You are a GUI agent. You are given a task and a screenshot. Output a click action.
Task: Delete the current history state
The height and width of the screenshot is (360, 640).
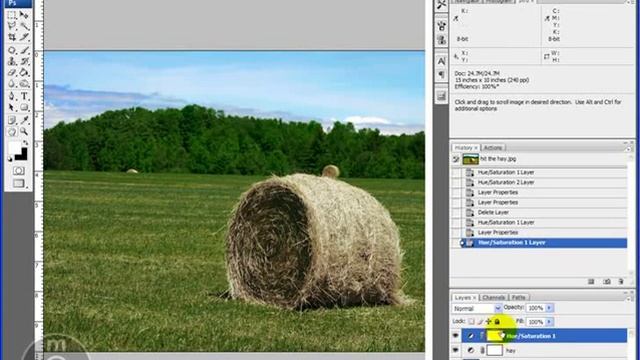(621, 282)
